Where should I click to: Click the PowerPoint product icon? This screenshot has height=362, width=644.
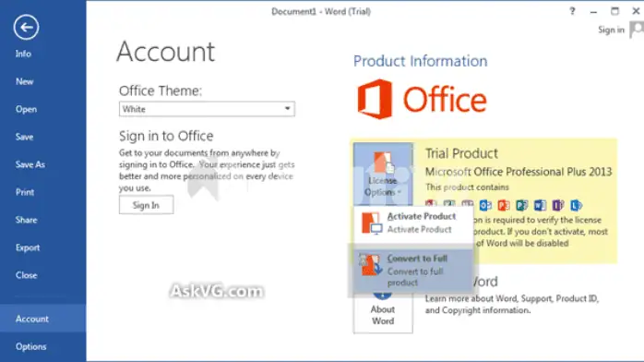point(504,205)
